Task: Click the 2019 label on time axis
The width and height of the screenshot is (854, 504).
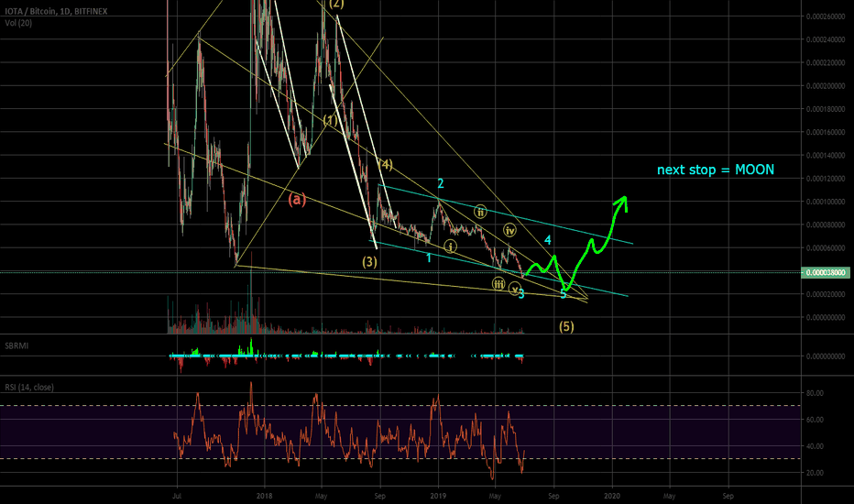Action: tap(438, 496)
